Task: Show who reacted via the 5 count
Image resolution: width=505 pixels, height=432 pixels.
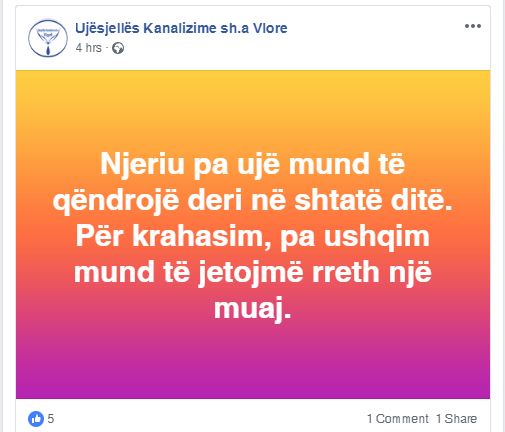Action: (x=50, y=419)
